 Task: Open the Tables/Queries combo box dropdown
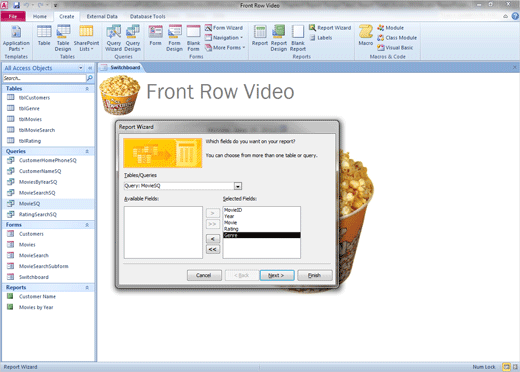tap(238, 186)
